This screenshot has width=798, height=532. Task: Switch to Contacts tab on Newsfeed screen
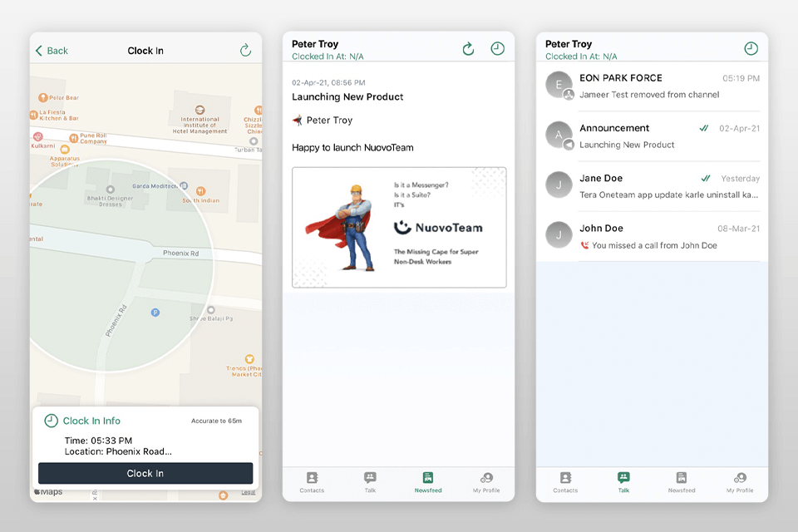pos(312,481)
